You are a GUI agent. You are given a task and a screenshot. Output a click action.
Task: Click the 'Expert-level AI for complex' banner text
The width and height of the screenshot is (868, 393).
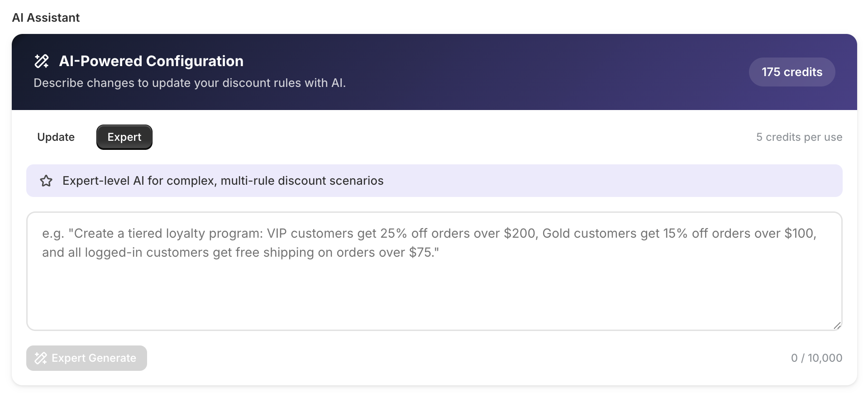click(x=223, y=181)
